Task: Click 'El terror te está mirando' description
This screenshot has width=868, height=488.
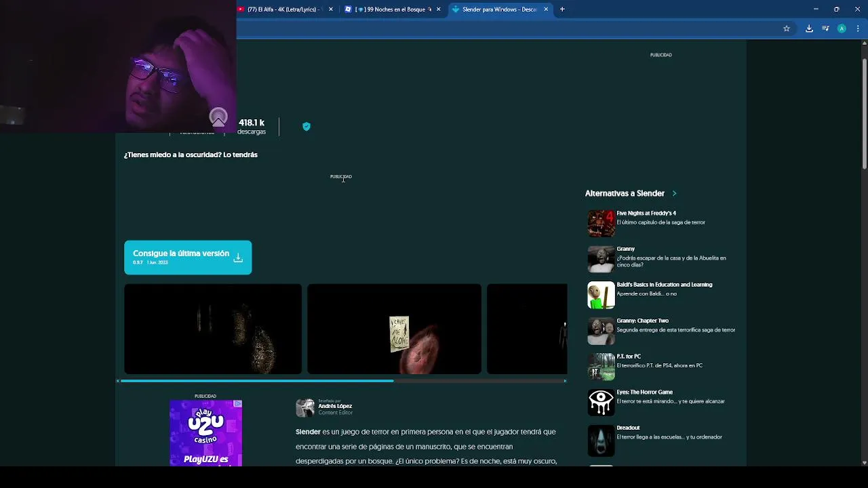Action: coord(671,401)
